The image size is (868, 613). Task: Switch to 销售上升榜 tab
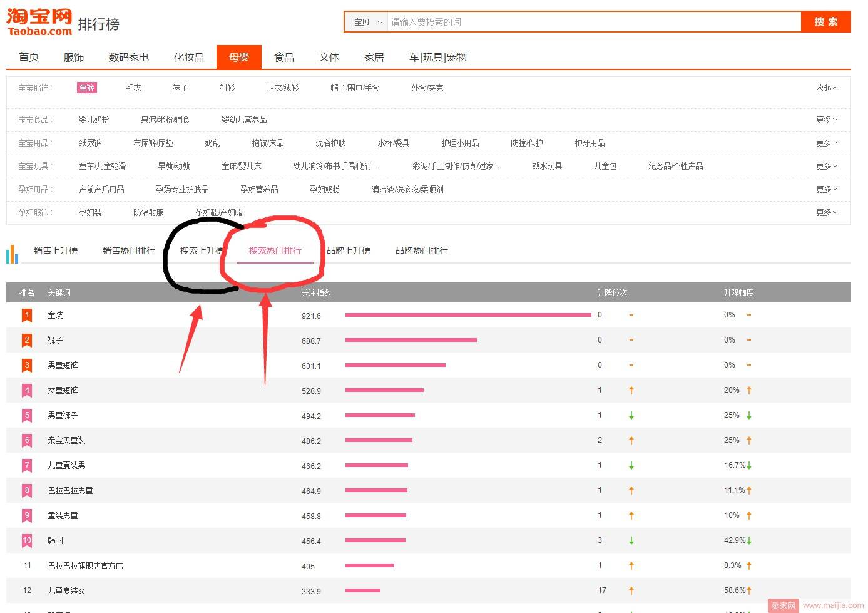56,250
